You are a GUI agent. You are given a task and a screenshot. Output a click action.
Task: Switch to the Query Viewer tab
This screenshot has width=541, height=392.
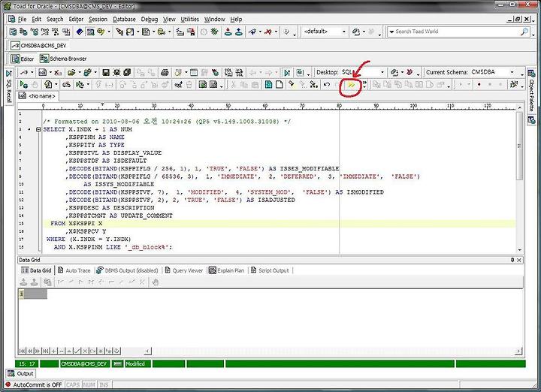click(x=184, y=270)
